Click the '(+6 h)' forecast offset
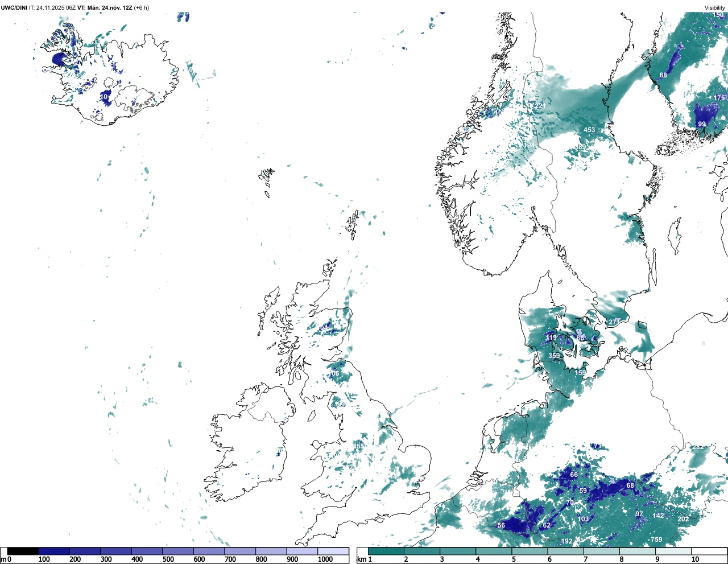728x564 pixels. (142, 8)
